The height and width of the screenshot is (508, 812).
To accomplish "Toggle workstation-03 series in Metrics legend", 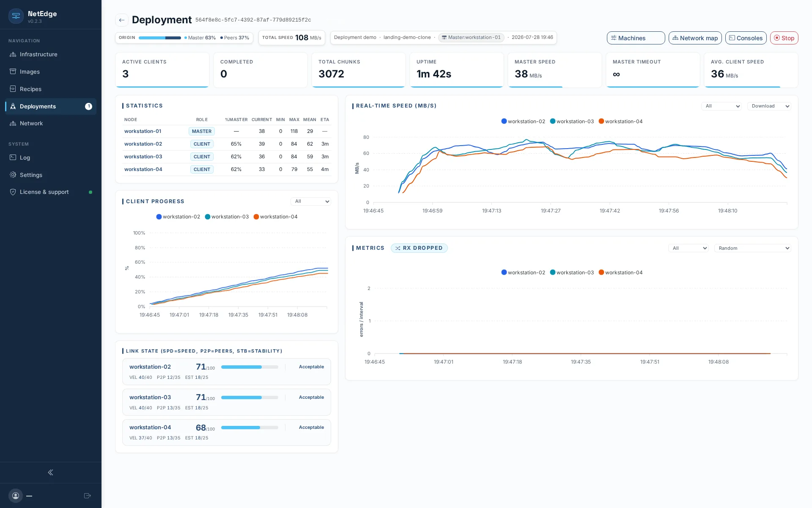I will tap(572, 273).
